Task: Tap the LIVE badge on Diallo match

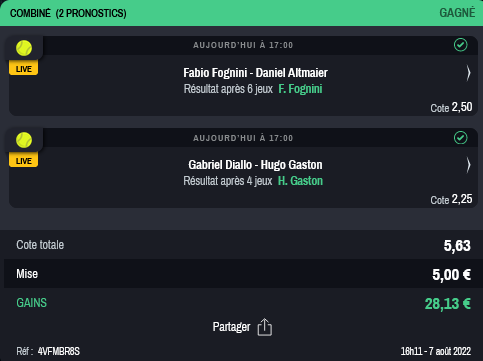Action: [24, 160]
